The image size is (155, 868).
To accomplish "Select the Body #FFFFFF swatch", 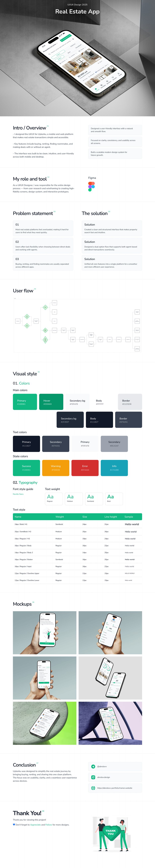I will point(104,402).
